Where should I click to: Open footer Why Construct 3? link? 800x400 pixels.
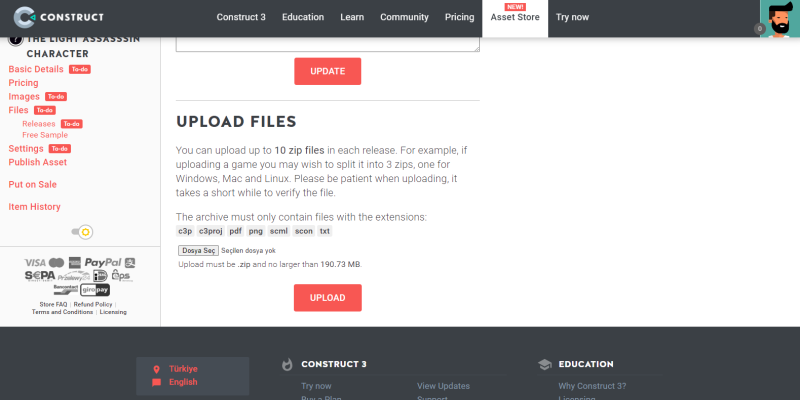click(x=592, y=386)
